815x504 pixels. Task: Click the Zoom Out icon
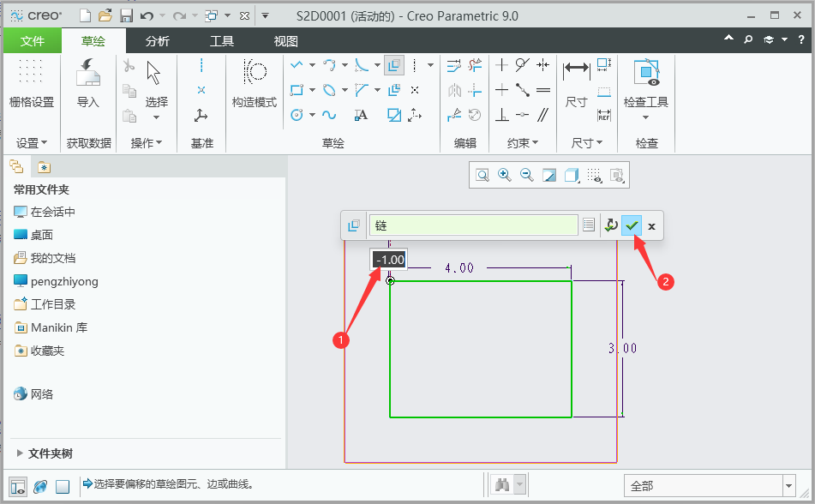(526, 175)
